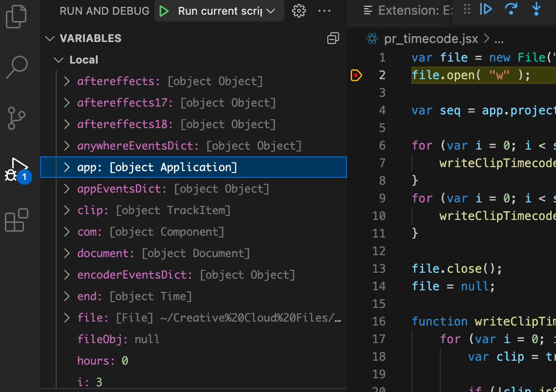Open the Explorer view in activity bar
Screen dimensions: 556x392
tap(16, 16)
